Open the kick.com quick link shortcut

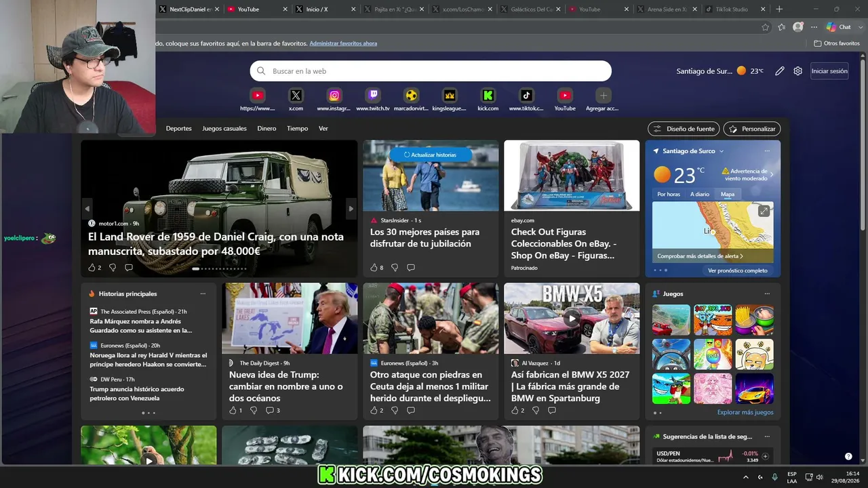(488, 96)
